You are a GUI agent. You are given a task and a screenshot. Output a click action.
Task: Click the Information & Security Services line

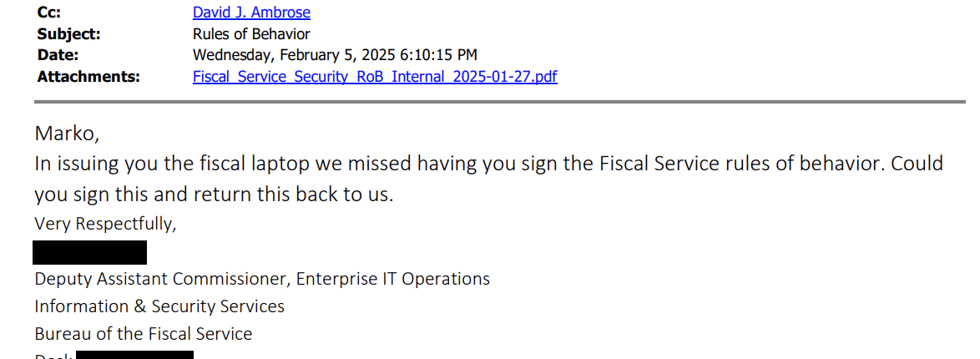(x=159, y=306)
